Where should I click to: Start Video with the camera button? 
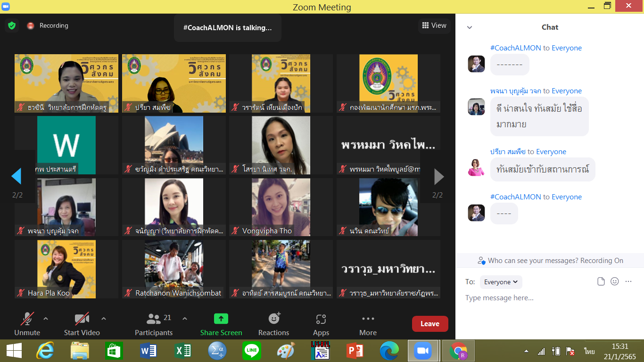pyautogui.click(x=82, y=324)
